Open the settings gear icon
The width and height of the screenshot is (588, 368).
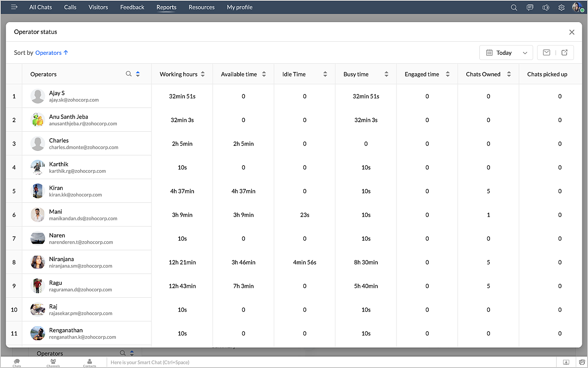[x=561, y=7]
